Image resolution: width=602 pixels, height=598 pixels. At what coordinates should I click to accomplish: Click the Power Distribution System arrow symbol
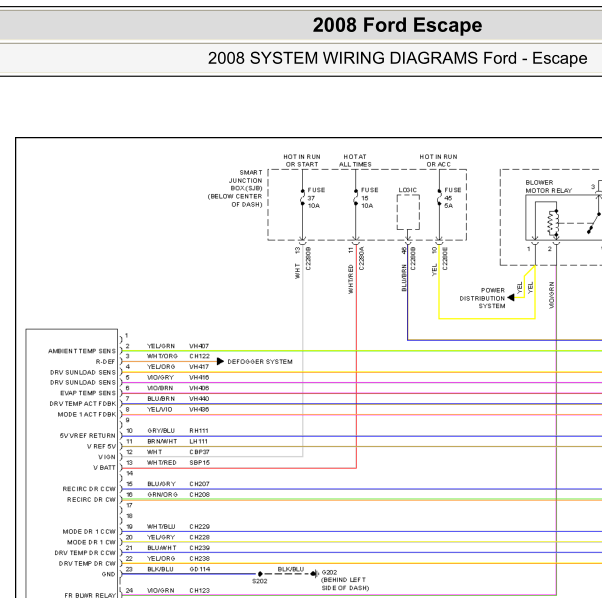point(511,298)
